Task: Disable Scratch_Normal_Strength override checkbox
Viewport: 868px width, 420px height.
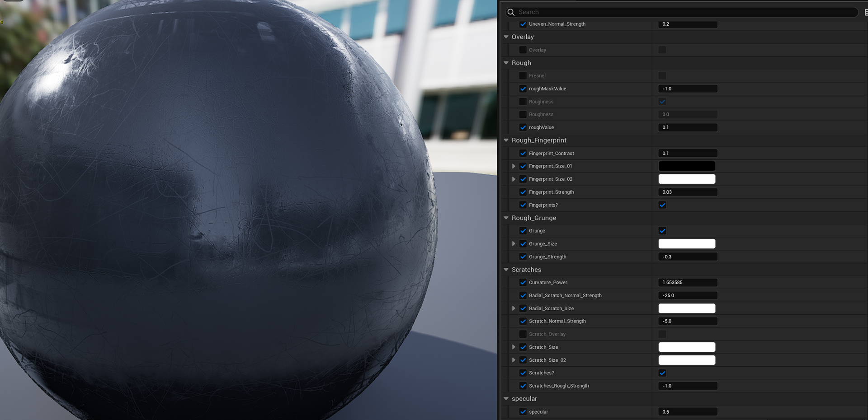Action: [x=523, y=321]
